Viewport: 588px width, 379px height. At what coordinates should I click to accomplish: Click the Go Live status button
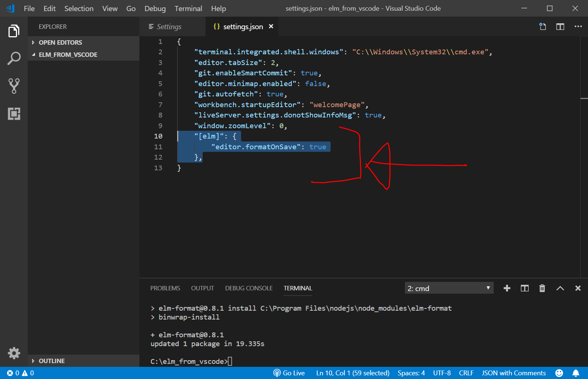[289, 373]
